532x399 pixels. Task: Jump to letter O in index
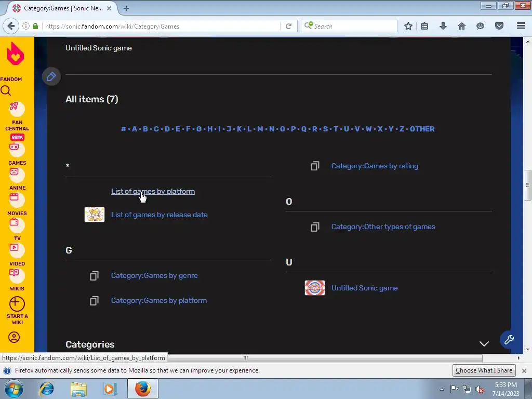point(282,129)
